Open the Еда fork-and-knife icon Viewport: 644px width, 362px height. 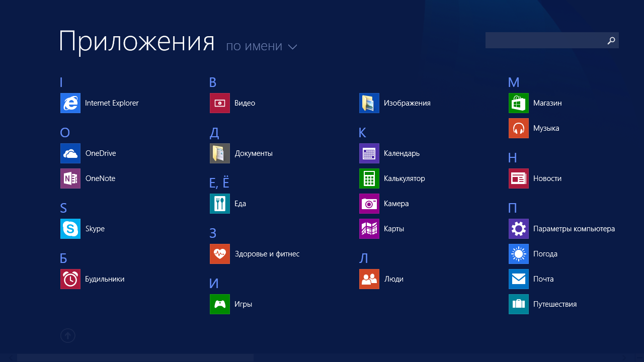coord(220,204)
